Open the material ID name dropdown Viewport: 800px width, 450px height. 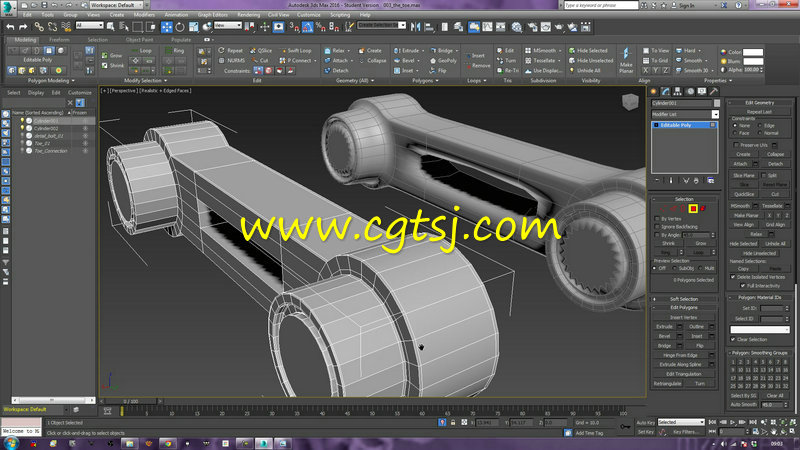coord(760,330)
